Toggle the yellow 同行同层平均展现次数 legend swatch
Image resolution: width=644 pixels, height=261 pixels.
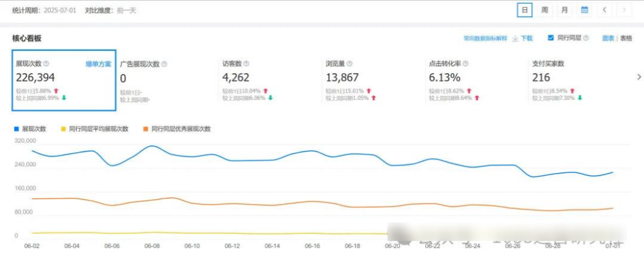(x=63, y=129)
